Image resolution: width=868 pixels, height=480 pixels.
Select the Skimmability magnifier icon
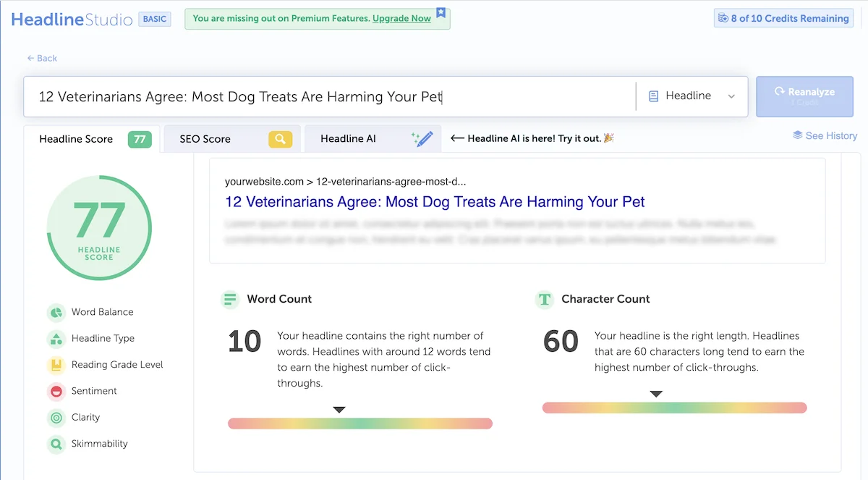click(x=56, y=444)
